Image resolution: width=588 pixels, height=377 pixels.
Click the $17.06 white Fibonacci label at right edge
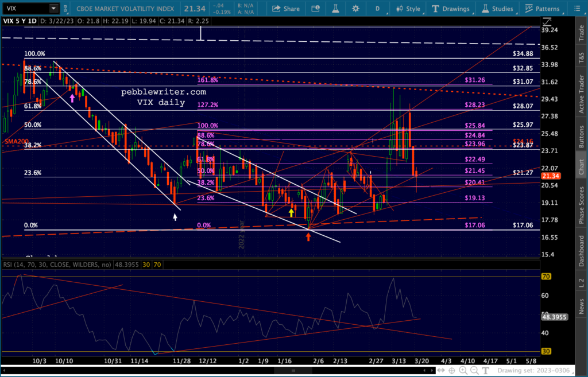[523, 226]
